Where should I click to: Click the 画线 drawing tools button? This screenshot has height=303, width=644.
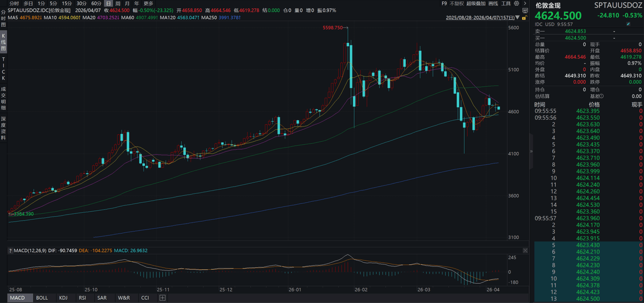click(492, 3)
